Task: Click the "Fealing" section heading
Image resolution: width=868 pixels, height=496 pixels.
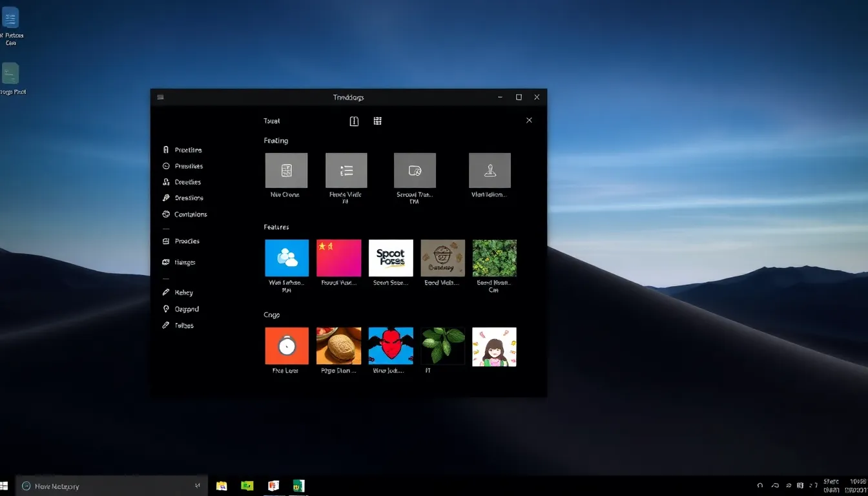Action: coord(276,140)
